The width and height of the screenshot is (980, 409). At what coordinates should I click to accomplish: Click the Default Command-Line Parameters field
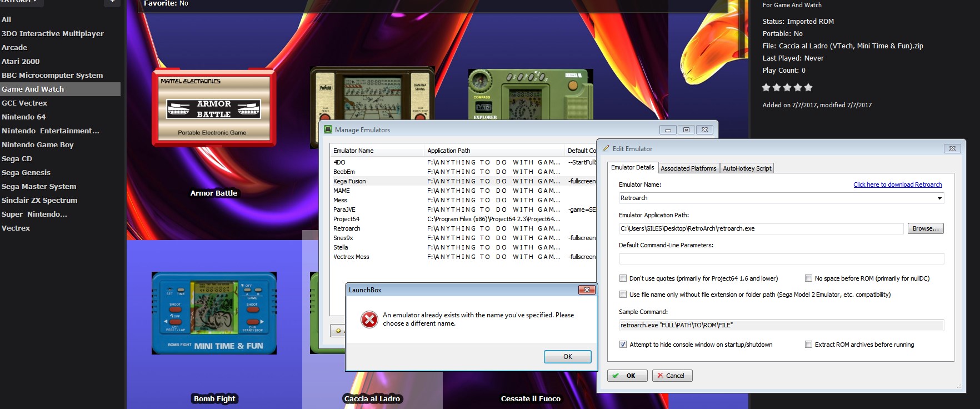(x=781, y=258)
